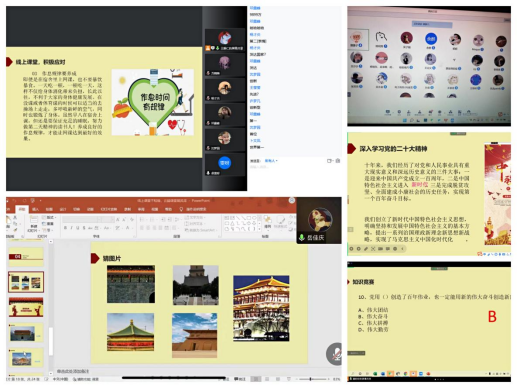
Task: Open the text direction dropdown
Action: click(x=195, y=217)
